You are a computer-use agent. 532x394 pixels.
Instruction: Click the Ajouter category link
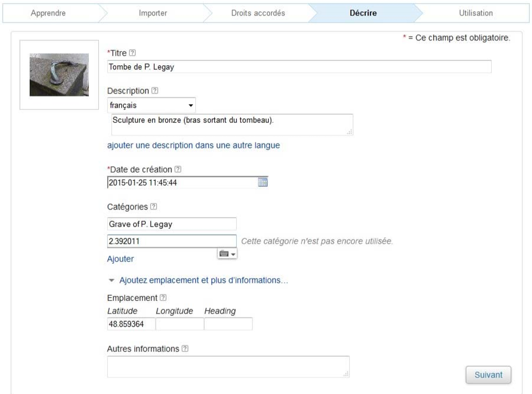[120, 259]
